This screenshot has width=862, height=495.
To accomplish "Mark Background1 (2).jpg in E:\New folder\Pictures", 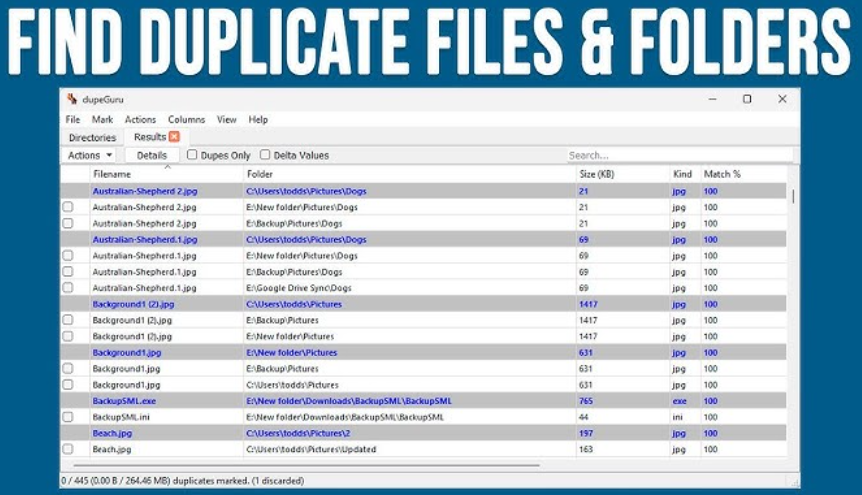I will click(x=68, y=336).
